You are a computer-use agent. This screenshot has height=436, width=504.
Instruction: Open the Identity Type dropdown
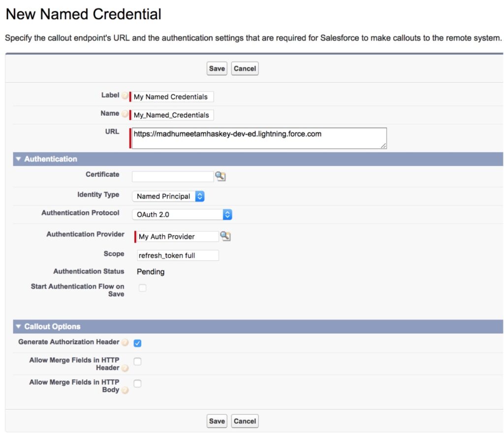tap(199, 196)
